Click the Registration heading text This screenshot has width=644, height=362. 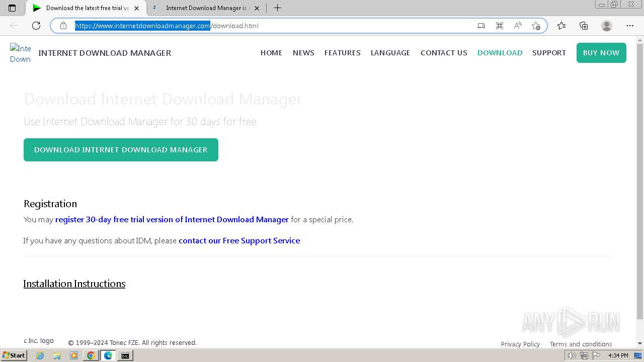click(50, 204)
